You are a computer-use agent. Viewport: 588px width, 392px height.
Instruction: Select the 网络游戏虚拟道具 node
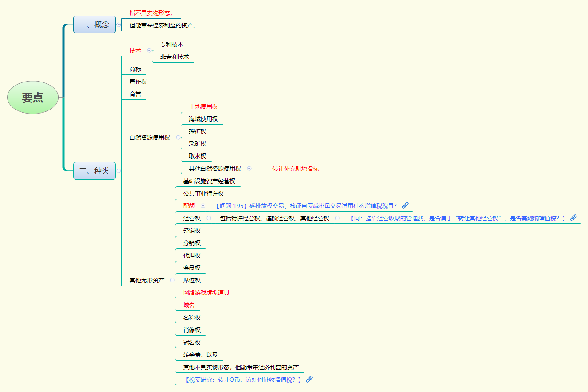(206, 293)
